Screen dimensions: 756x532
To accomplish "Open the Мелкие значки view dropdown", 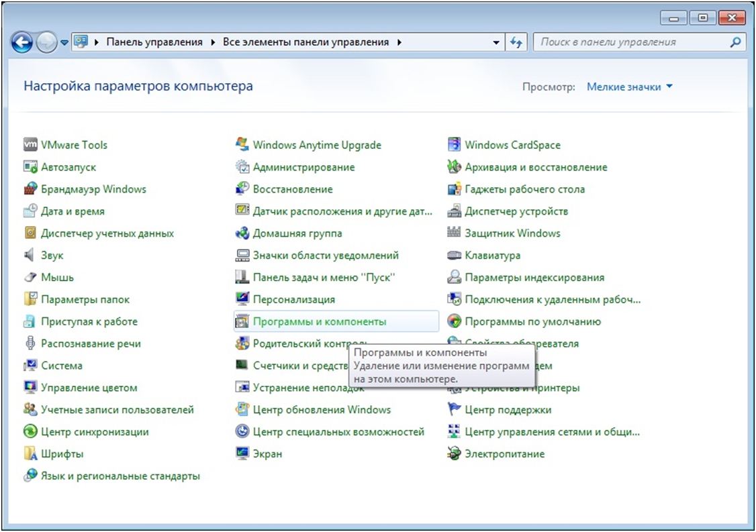I will 629,87.
